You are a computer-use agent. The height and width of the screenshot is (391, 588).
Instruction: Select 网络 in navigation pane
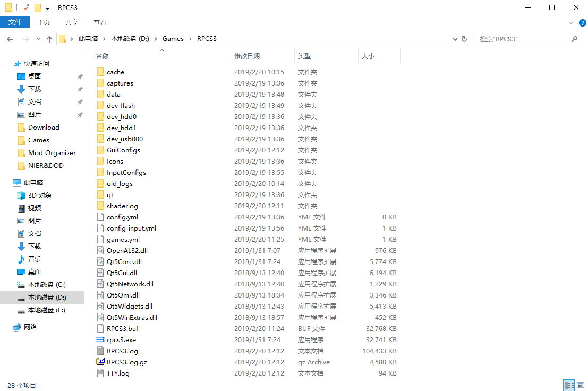[x=30, y=327]
